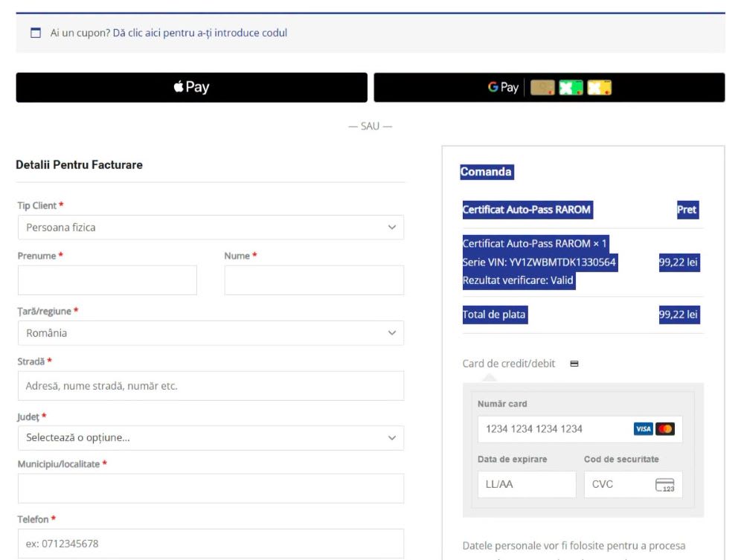Click the Mastercard logo
Viewport: 744px width, 560px height.
point(665,429)
